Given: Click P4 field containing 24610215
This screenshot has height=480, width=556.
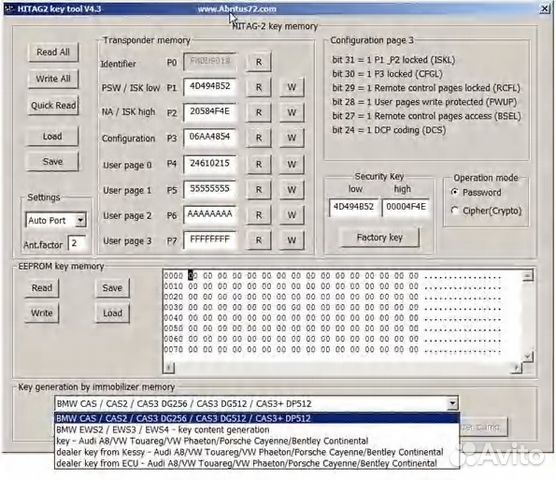Looking at the screenshot, I should point(210,163).
